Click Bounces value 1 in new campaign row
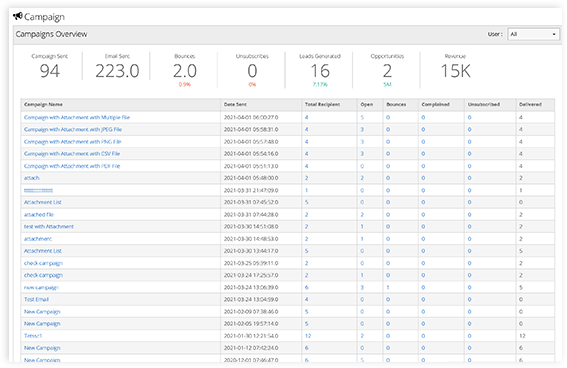The width and height of the screenshot is (567, 368). click(388, 288)
